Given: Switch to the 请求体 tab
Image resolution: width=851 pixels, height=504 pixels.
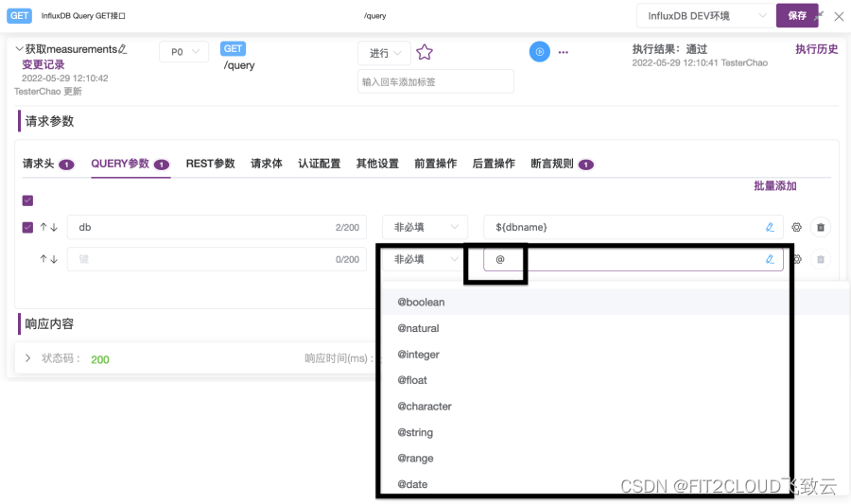Looking at the screenshot, I should pyautogui.click(x=267, y=164).
